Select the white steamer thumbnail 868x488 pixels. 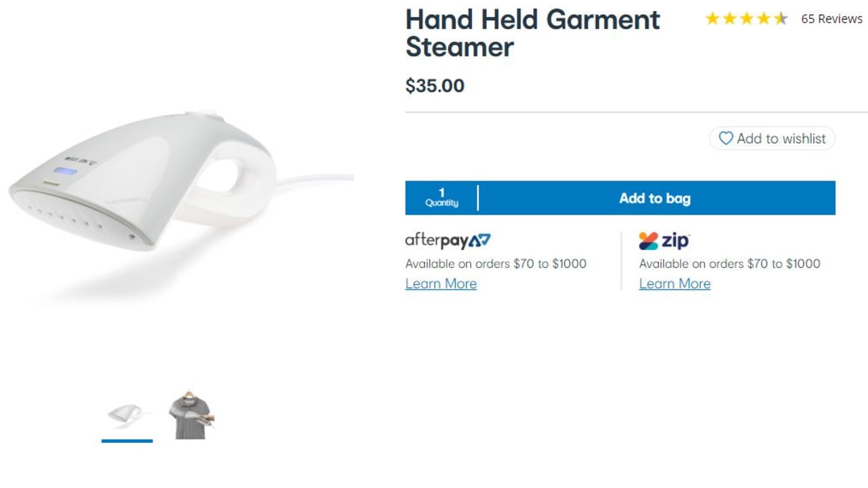127,415
